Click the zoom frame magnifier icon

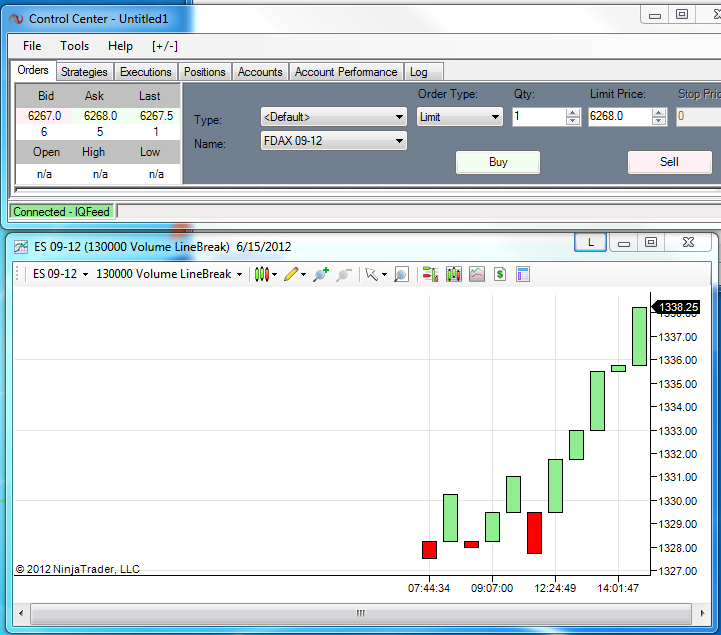(401, 275)
